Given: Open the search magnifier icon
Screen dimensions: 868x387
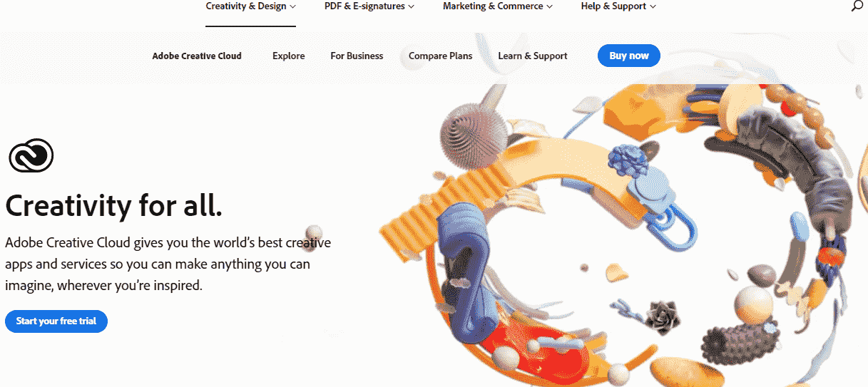Looking at the screenshot, I should 858,6.
